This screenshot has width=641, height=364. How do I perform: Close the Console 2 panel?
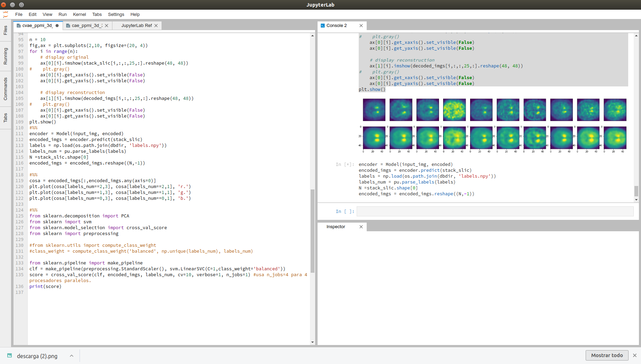[x=361, y=26]
